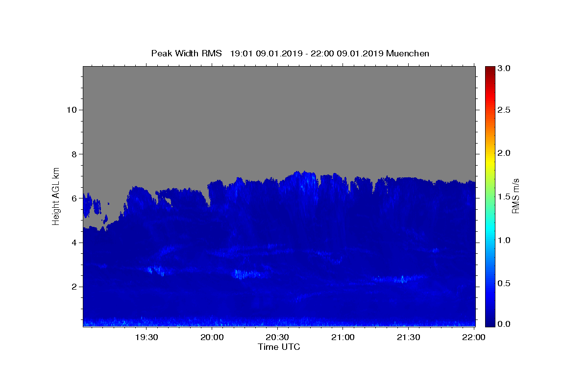Click the colorbar value '2.5'

[x=505, y=110]
